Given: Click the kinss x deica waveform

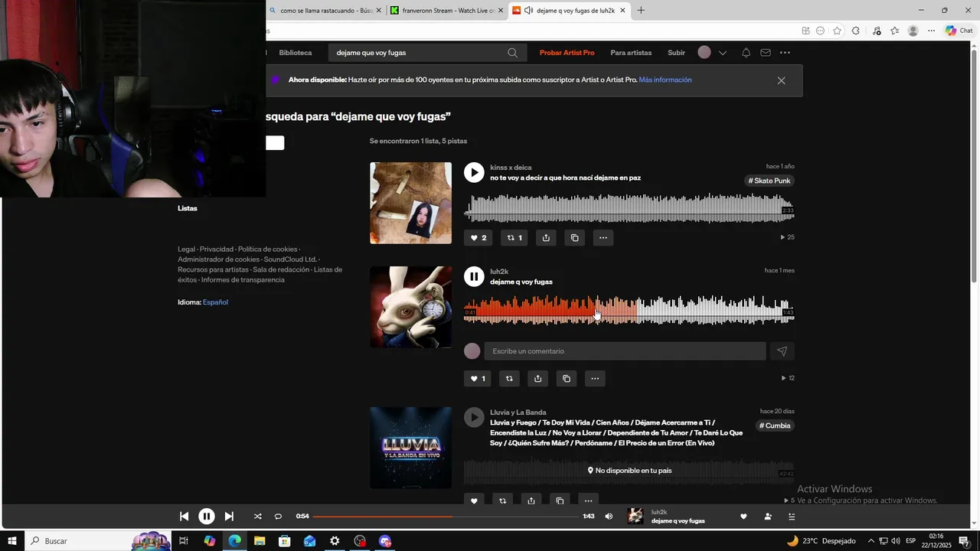Looking at the screenshot, I should pos(629,208).
